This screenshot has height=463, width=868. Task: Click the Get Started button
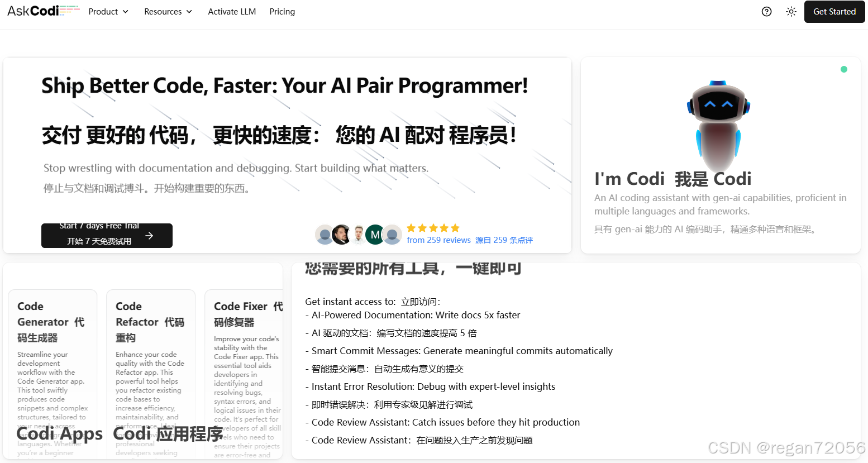[x=834, y=12]
